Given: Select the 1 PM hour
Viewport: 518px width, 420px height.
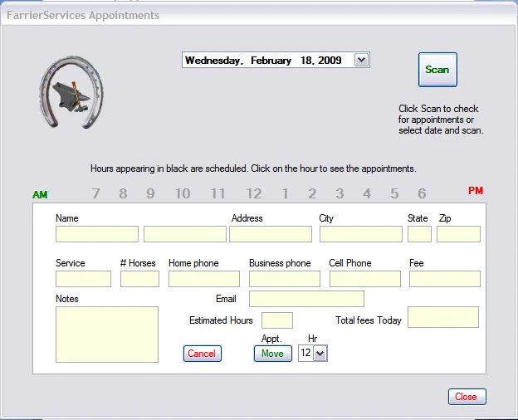Looking at the screenshot, I should point(285,193).
